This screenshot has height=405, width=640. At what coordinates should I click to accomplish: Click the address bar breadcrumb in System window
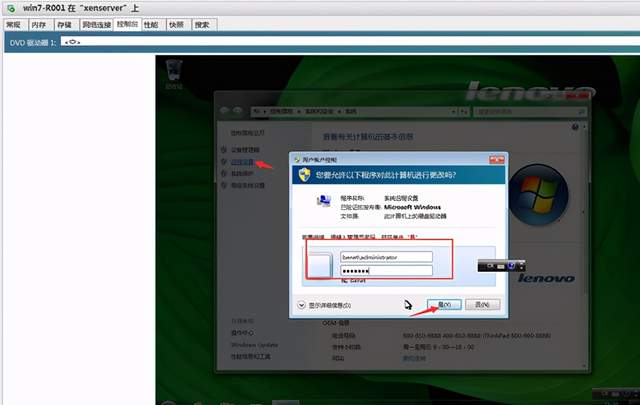pyautogui.click(x=351, y=111)
